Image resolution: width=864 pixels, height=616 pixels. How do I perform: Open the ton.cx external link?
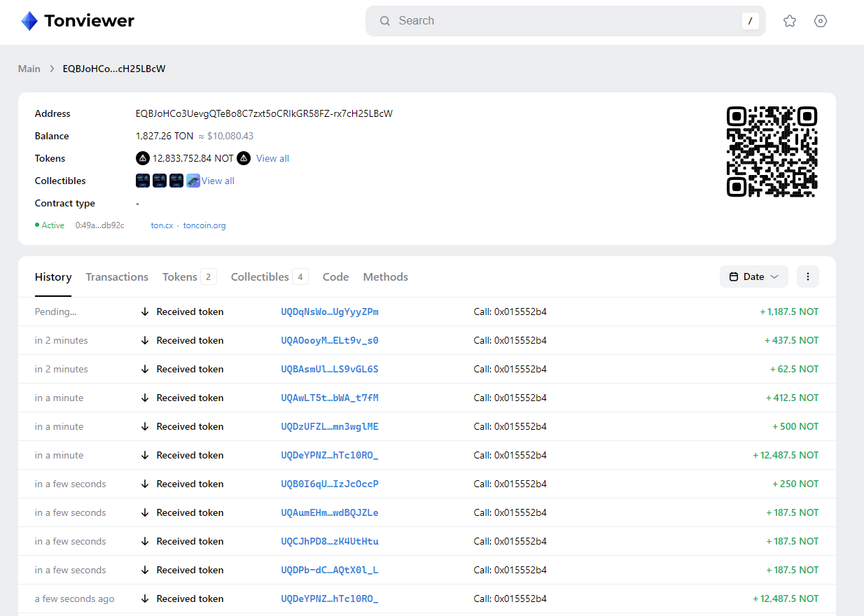tap(162, 225)
